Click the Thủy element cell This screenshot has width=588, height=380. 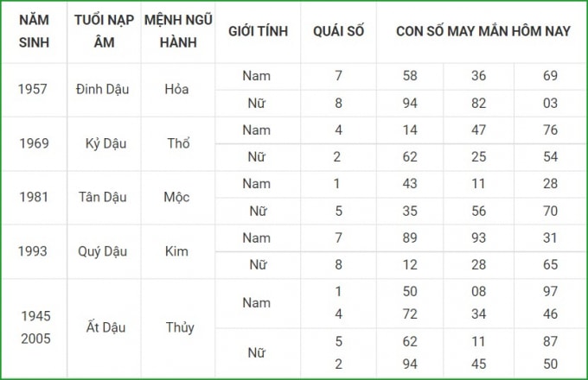coord(180,327)
